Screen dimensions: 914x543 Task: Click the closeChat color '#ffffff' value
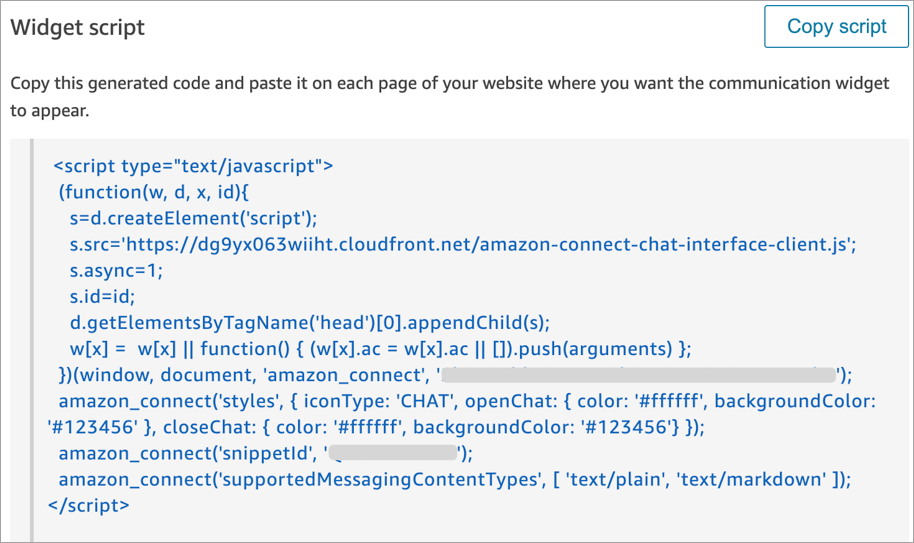point(364,427)
